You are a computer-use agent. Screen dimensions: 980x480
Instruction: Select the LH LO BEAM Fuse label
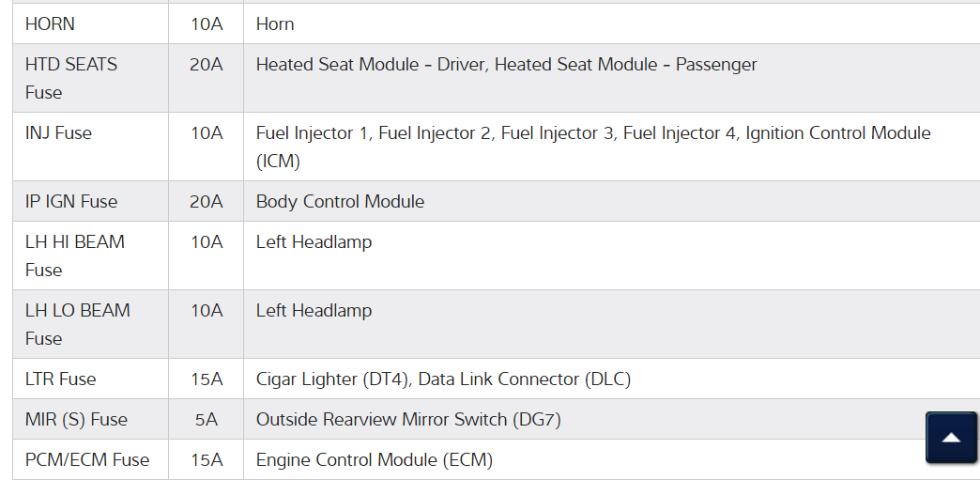point(77,324)
